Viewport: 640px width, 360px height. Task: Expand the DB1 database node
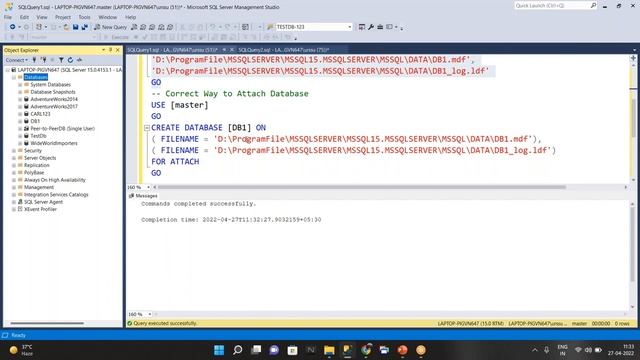[20, 121]
